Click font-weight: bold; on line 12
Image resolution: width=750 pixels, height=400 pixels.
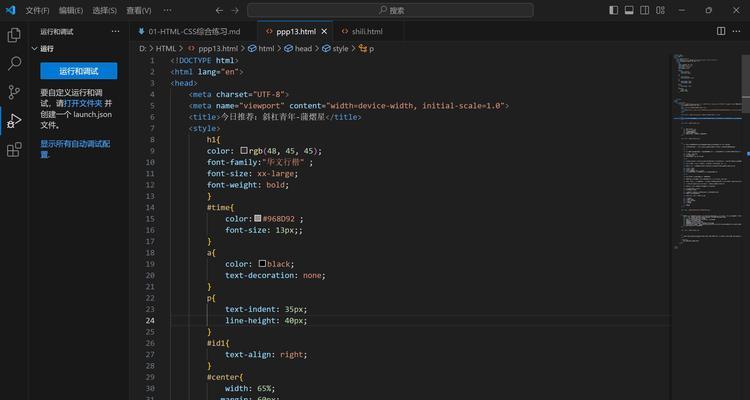click(x=248, y=185)
